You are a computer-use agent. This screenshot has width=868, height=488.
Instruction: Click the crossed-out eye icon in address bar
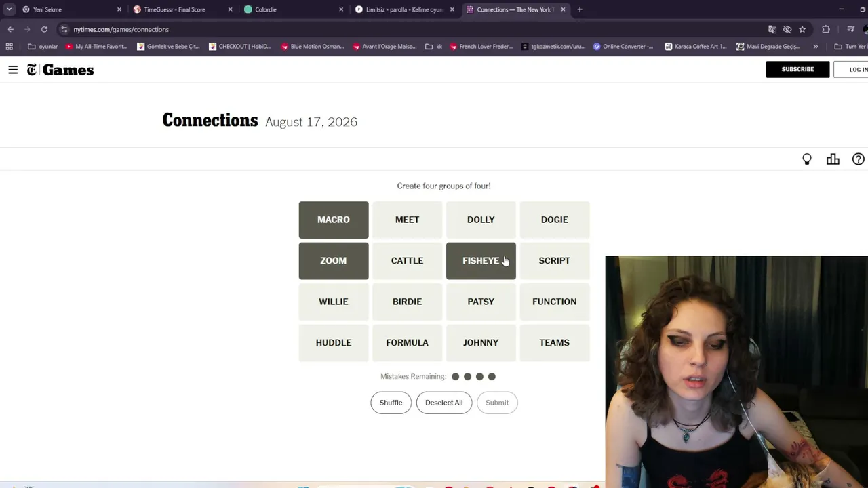tap(787, 29)
